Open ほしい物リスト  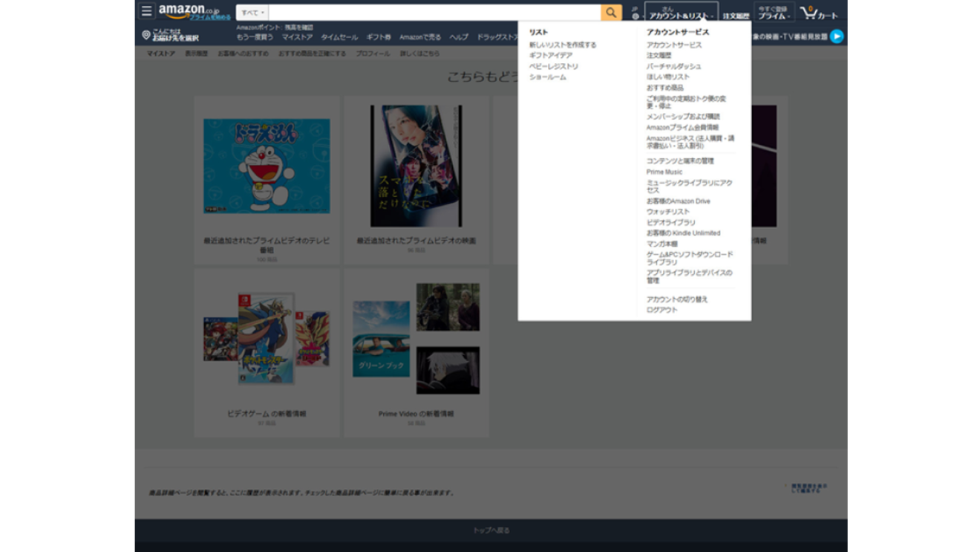click(x=668, y=77)
